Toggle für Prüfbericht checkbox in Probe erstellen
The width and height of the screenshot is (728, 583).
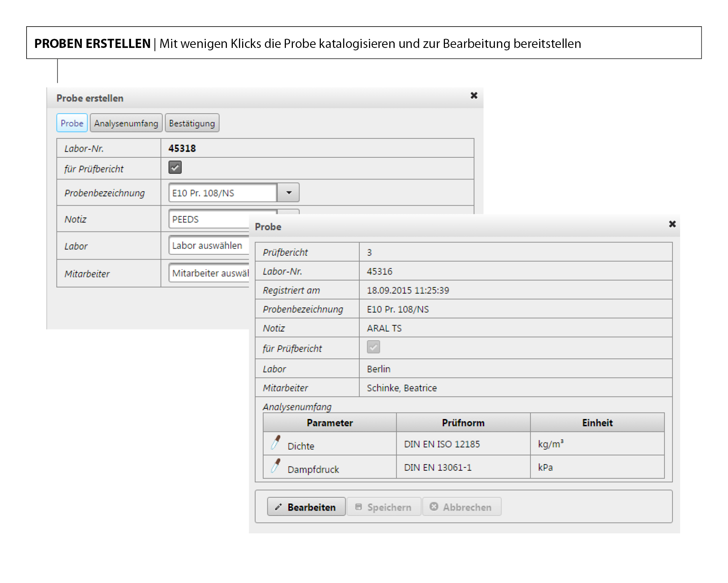175,168
